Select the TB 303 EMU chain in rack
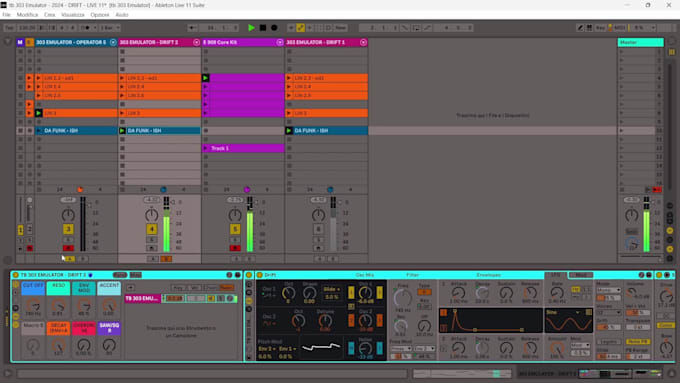 click(x=143, y=298)
